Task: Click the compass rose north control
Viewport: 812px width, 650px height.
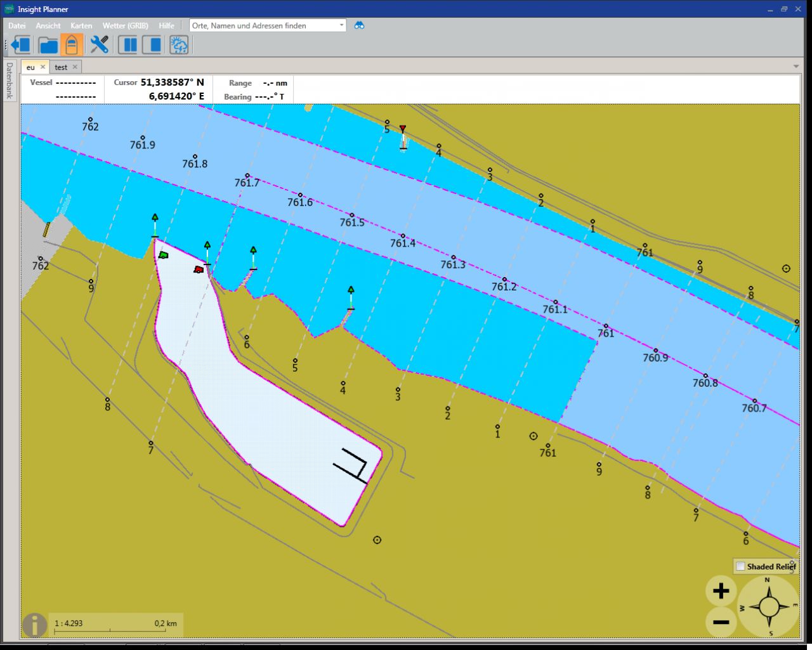Action: (768, 607)
